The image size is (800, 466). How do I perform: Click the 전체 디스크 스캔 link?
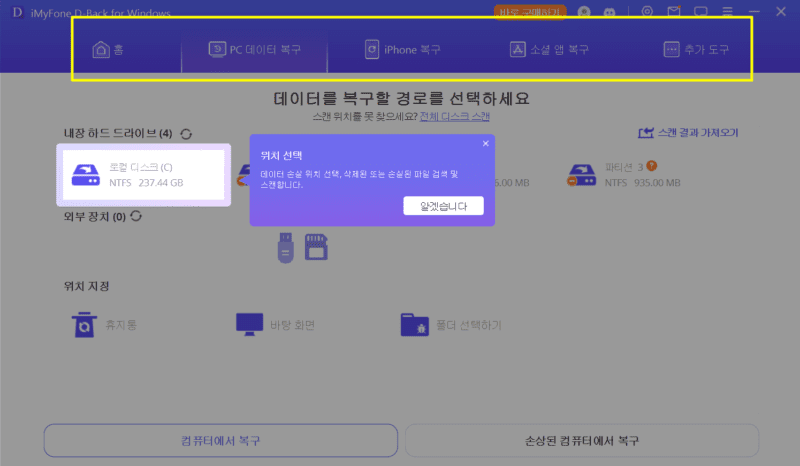pyautogui.click(x=455, y=116)
